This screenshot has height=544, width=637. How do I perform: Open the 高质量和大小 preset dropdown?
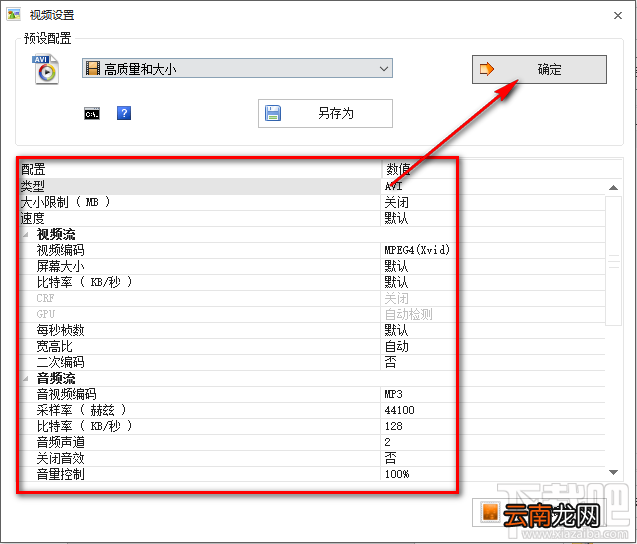237,68
